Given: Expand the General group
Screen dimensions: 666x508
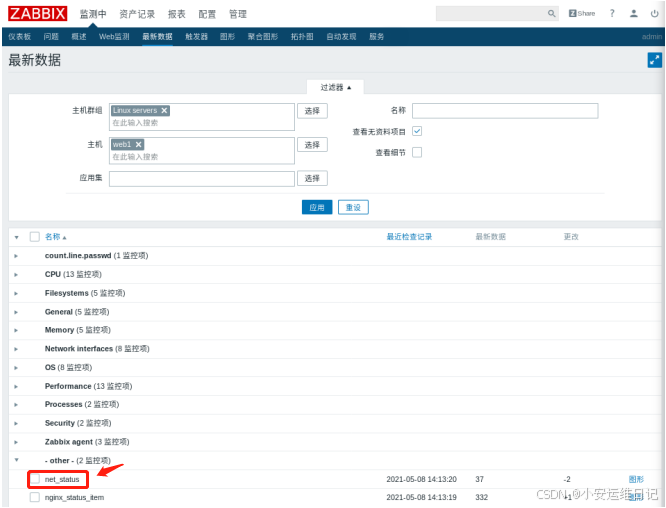Looking at the screenshot, I should pos(16,312).
